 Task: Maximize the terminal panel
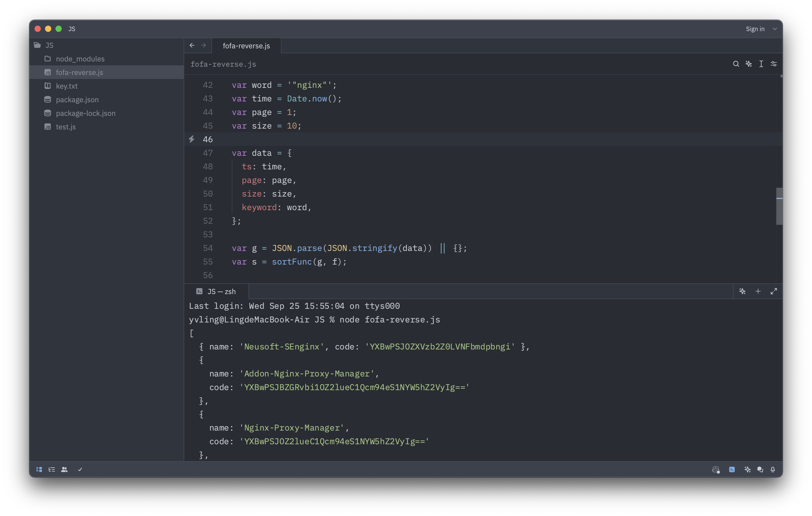pos(774,291)
